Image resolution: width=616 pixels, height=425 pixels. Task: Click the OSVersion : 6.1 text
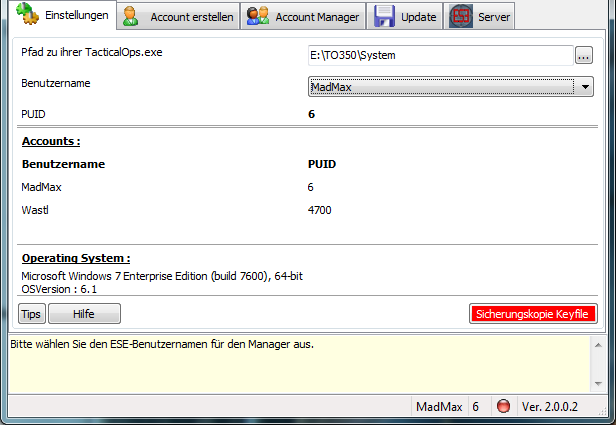click(x=59, y=289)
